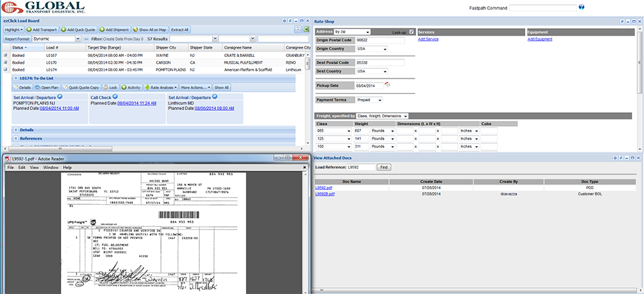Toggle the Look-up checkbox in Rate Shop
This screenshot has height=294, width=644.
click(x=411, y=32)
